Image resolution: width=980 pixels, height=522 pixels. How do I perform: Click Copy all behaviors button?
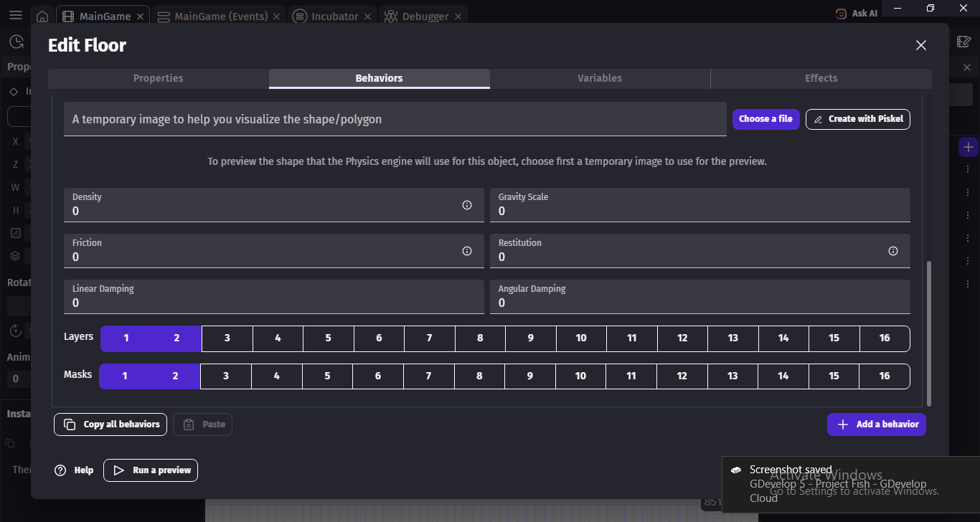[110, 424]
